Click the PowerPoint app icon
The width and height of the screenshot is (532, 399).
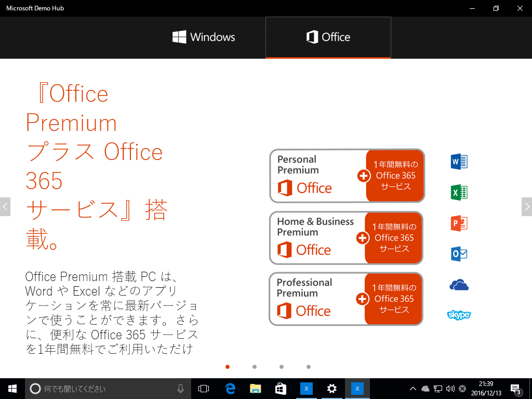pyautogui.click(x=459, y=223)
